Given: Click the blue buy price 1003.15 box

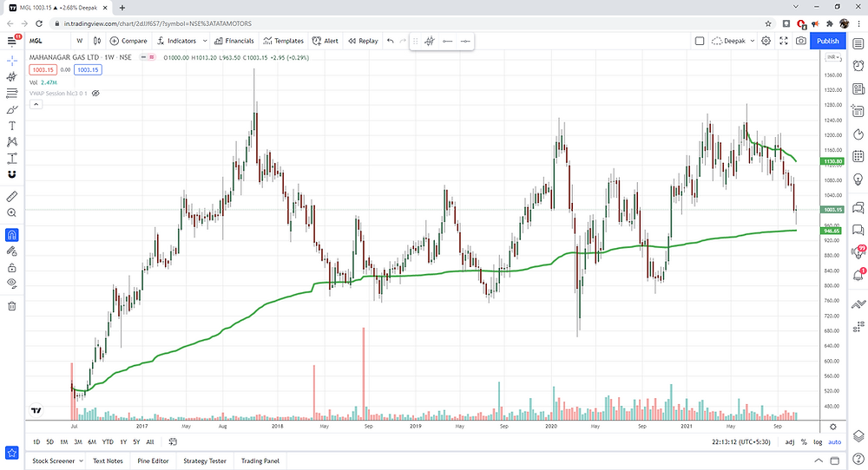Looking at the screenshot, I should click(x=88, y=69).
